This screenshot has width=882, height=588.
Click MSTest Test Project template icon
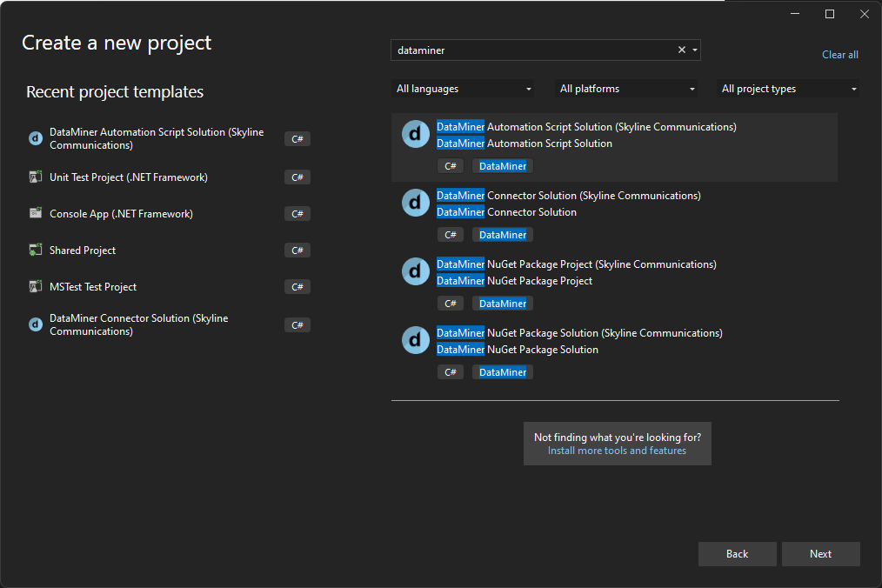pos(36,286)
